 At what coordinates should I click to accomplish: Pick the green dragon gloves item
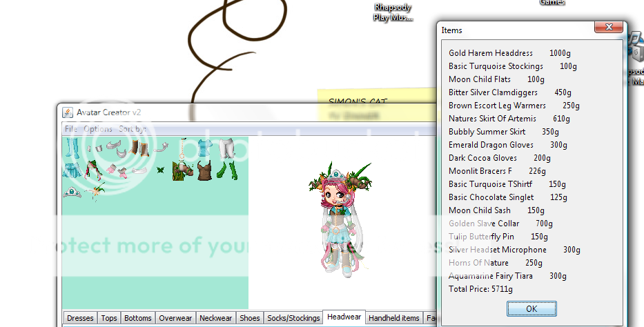(226, 170)
